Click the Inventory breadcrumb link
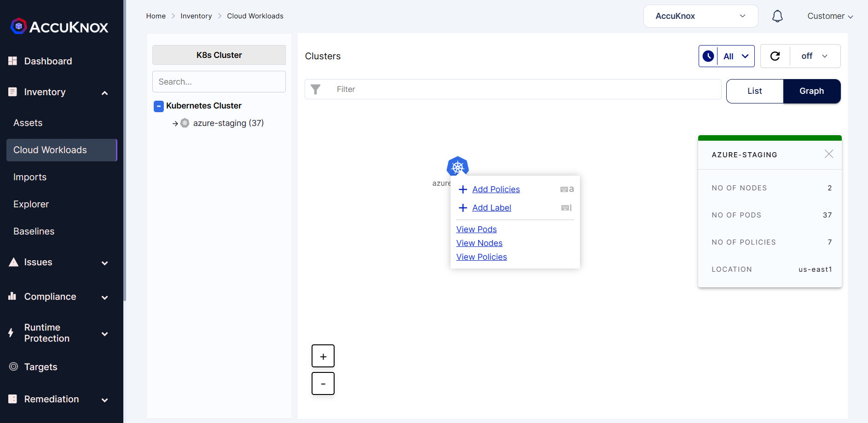 [196, 16]
